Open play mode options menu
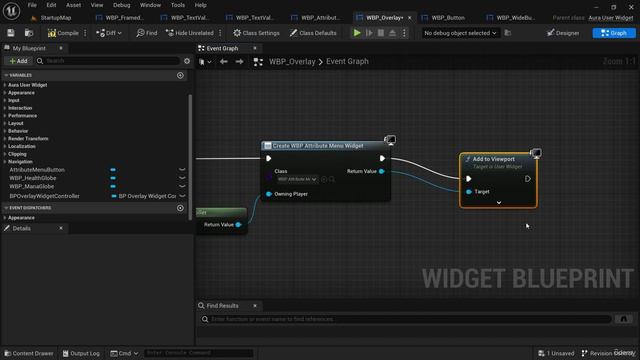 click(x=404, y=33)
